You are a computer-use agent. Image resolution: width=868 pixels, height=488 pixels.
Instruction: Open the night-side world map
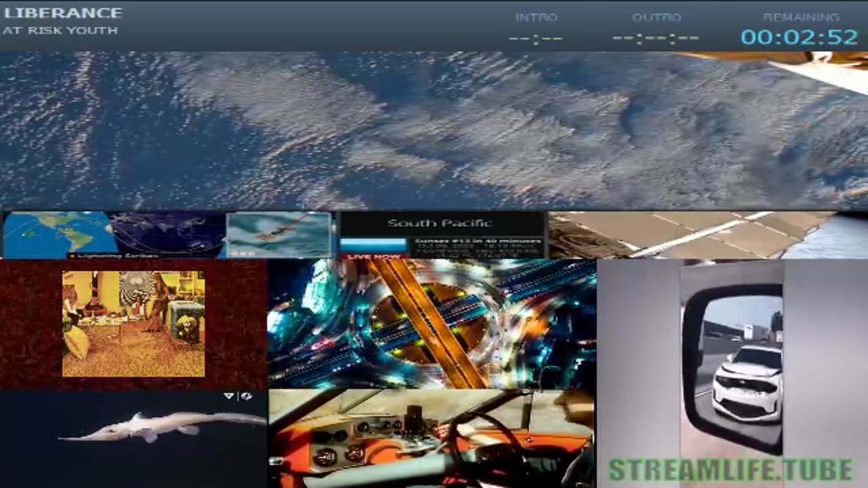pos(168,234)
